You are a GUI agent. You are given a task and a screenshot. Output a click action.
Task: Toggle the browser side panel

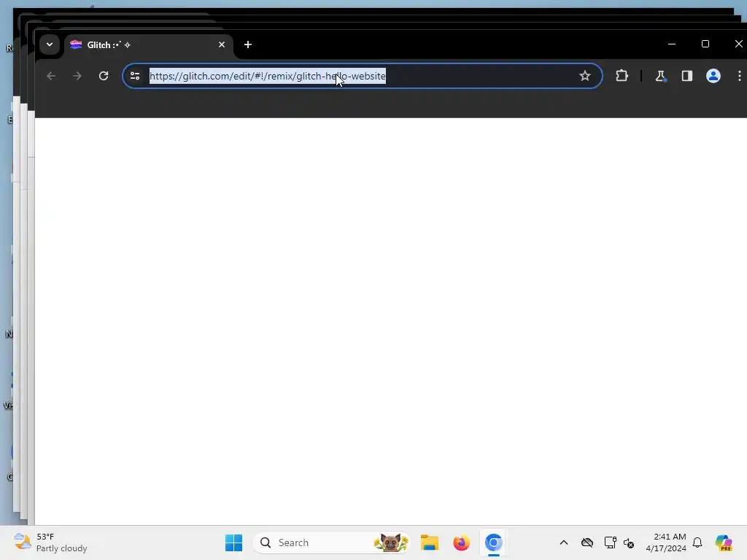[x=686, y=76]
